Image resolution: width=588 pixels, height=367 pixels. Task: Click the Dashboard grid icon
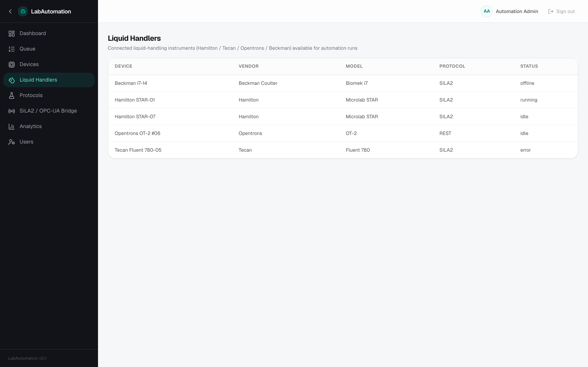(12, 33)
